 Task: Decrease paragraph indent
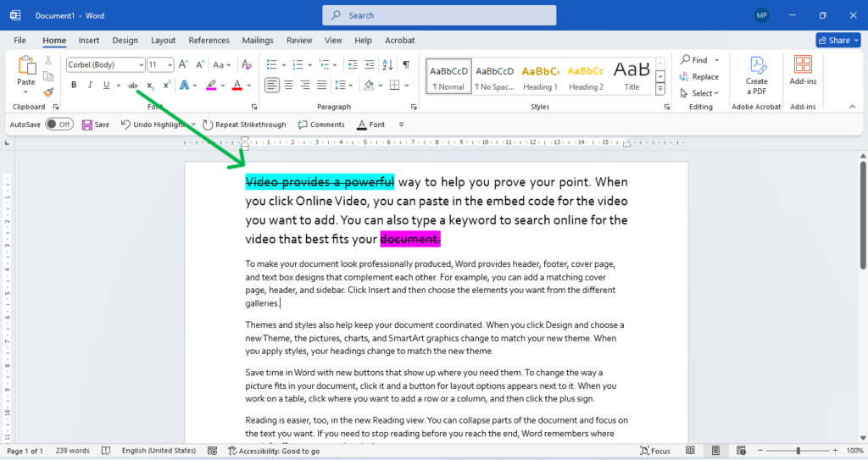353,64
